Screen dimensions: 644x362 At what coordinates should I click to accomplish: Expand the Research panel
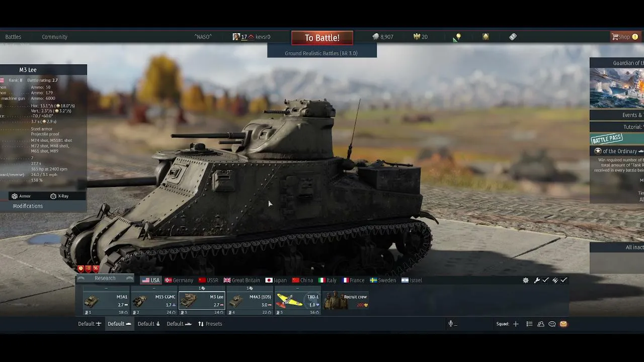coord(105,279)
